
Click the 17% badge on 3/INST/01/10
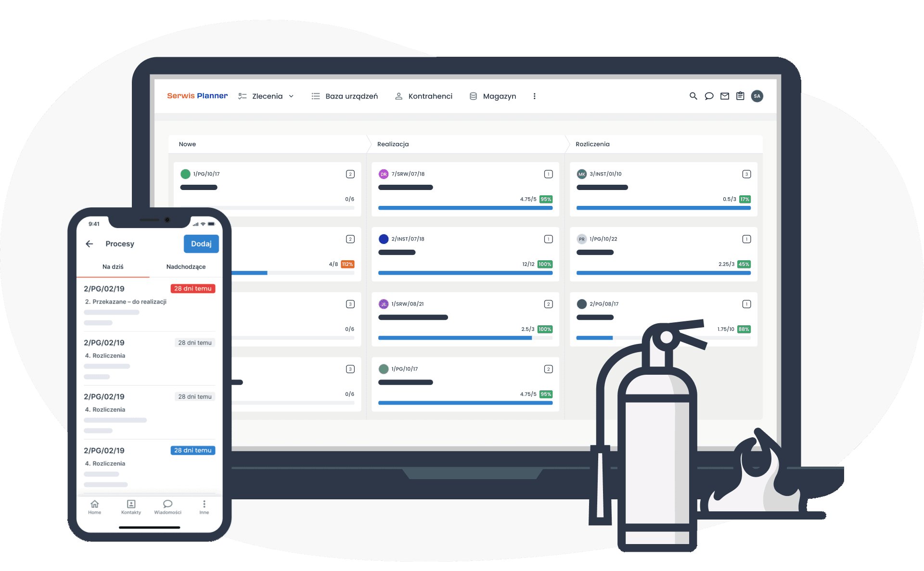click(x=745, y=199)
